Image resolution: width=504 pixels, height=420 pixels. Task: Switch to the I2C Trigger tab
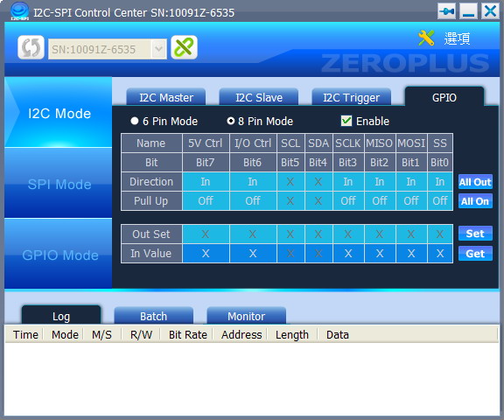point(352,97)
